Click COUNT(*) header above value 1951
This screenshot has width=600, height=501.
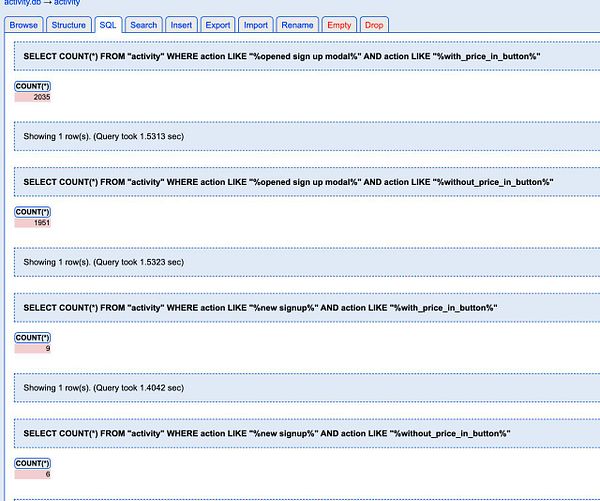[x=33, y=212]
